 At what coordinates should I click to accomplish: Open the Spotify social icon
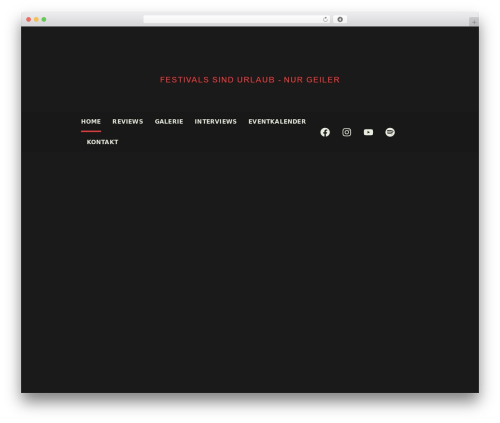click(390, 132)
